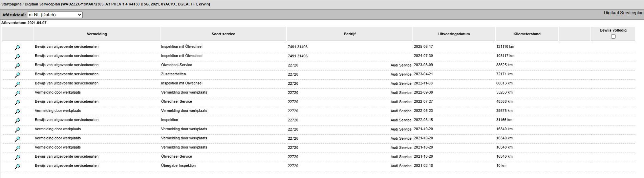
Task: Click the Übergabe-Inspektion service type
Action: pyautogui.click(x=178, y=165)
